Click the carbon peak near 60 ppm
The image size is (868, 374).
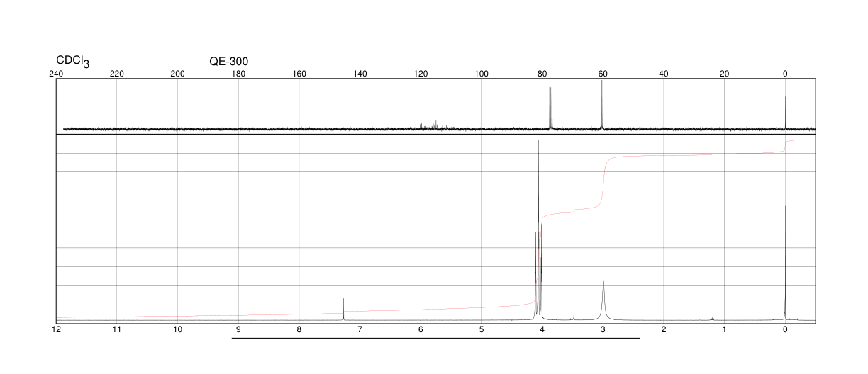point(602,104)
